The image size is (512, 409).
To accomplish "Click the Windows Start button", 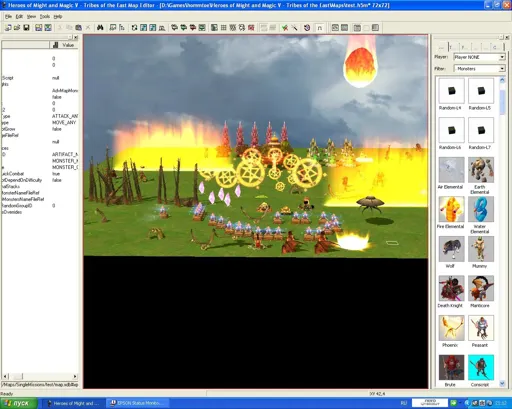I will pos(18,403).
